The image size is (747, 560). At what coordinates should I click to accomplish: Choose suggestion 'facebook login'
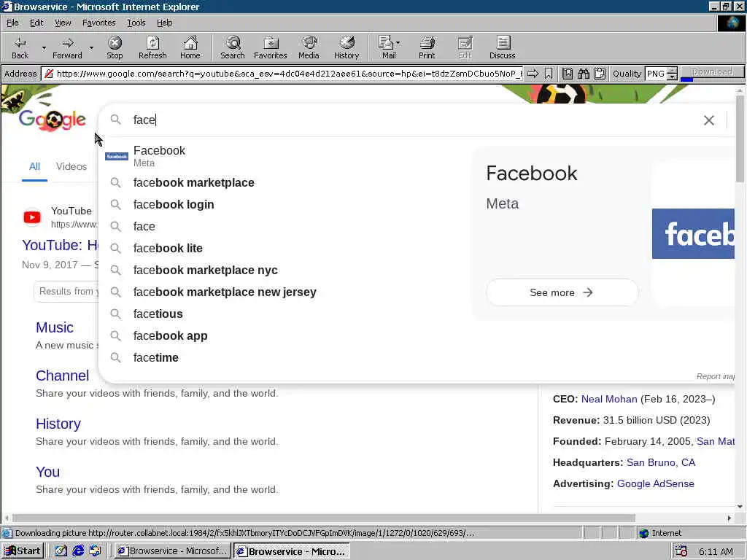pyautogui.click(x=286, y=204)
